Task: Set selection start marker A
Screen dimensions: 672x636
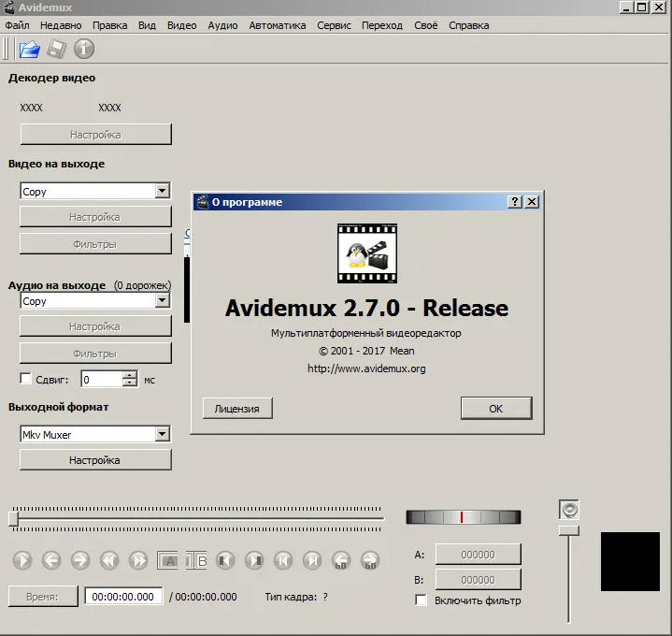Action: (167, 560)
